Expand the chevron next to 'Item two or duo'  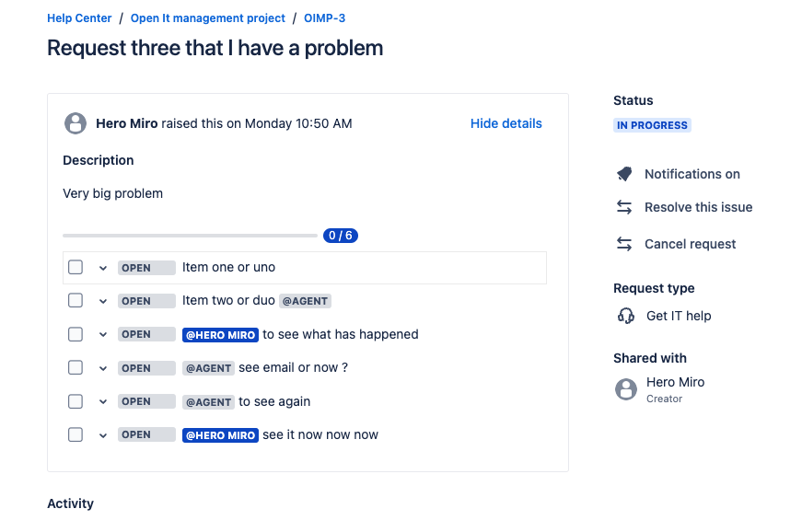(103, 301)
